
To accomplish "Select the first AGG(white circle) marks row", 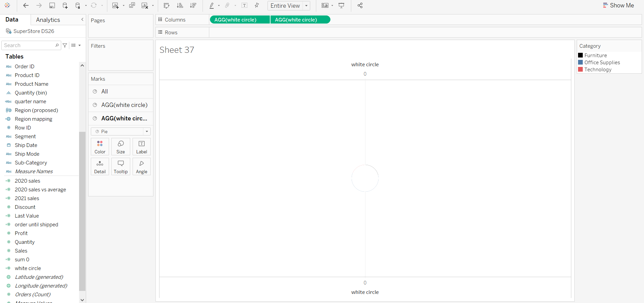I will coord(121,105).
